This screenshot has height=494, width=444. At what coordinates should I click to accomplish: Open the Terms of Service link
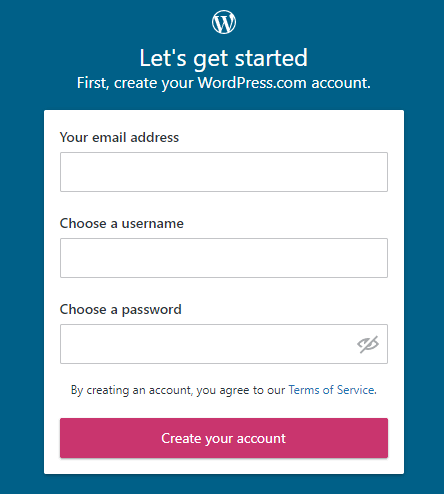(x=331, y=390)
